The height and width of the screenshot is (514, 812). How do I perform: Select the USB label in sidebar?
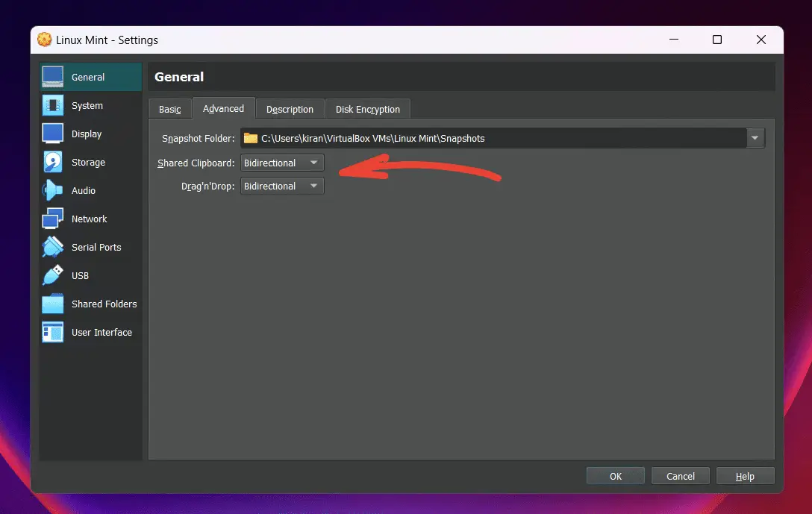(80, 276)
